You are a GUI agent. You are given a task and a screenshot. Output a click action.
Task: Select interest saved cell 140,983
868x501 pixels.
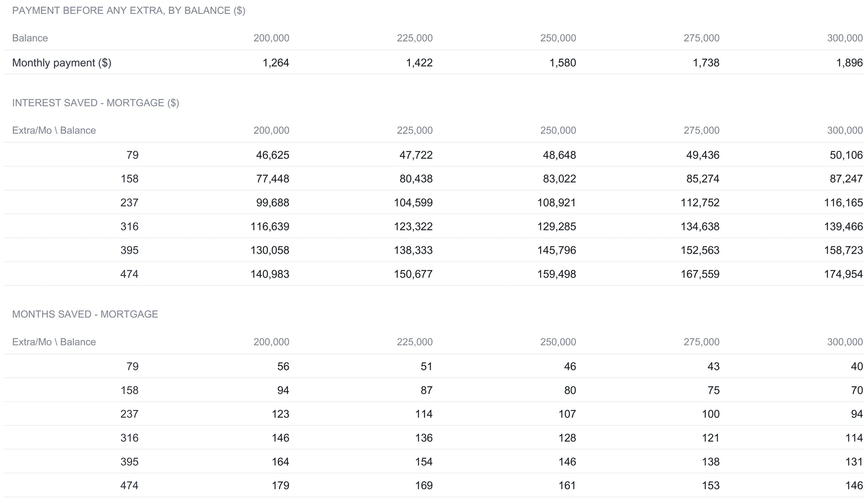click(270, 274)
